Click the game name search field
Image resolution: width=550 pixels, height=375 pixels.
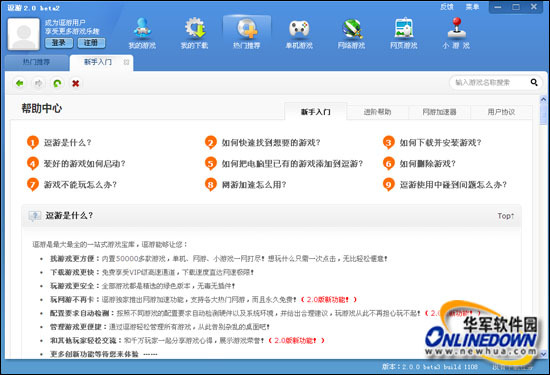tap(490, 82)
